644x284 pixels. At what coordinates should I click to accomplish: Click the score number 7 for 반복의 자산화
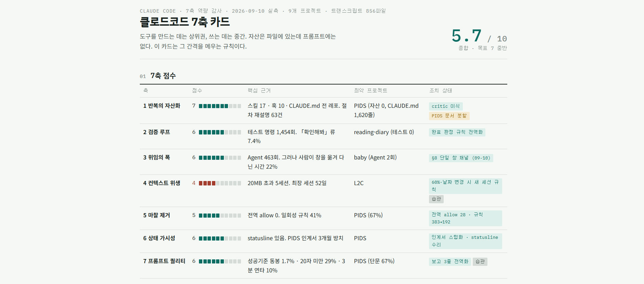click(194, 106)
